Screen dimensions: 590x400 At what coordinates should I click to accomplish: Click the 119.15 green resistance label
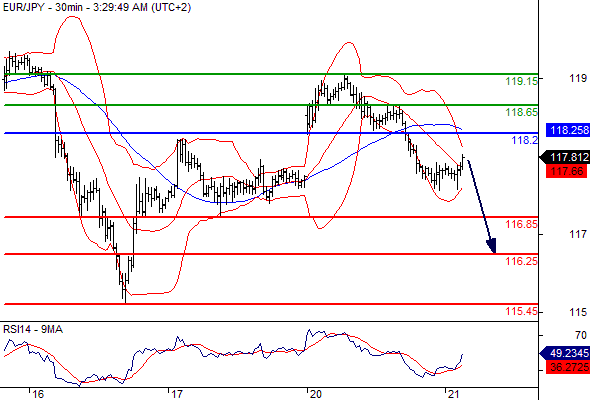[522, 81]
